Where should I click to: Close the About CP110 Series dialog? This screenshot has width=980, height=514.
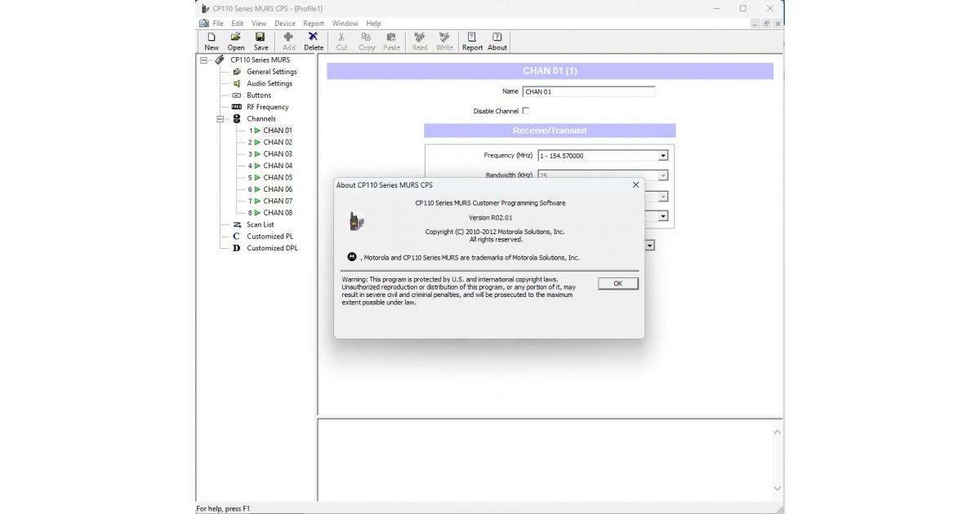tap(635, 185)
